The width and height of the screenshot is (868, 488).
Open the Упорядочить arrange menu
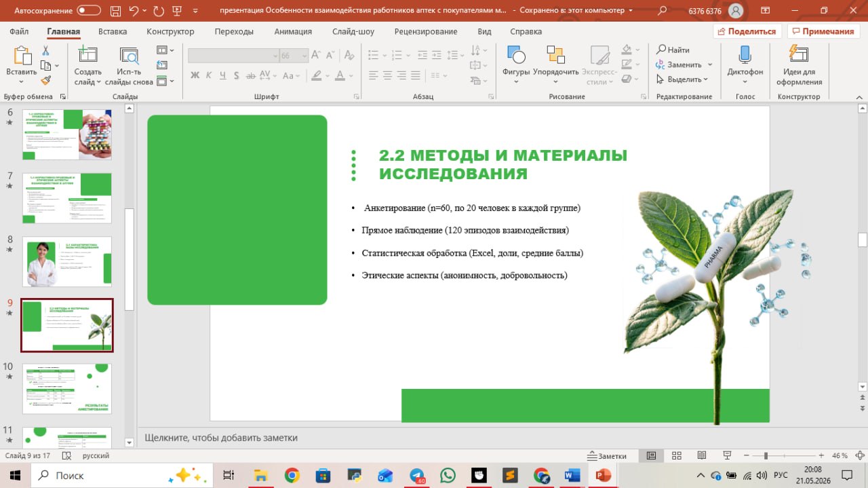tap(556, 64)
